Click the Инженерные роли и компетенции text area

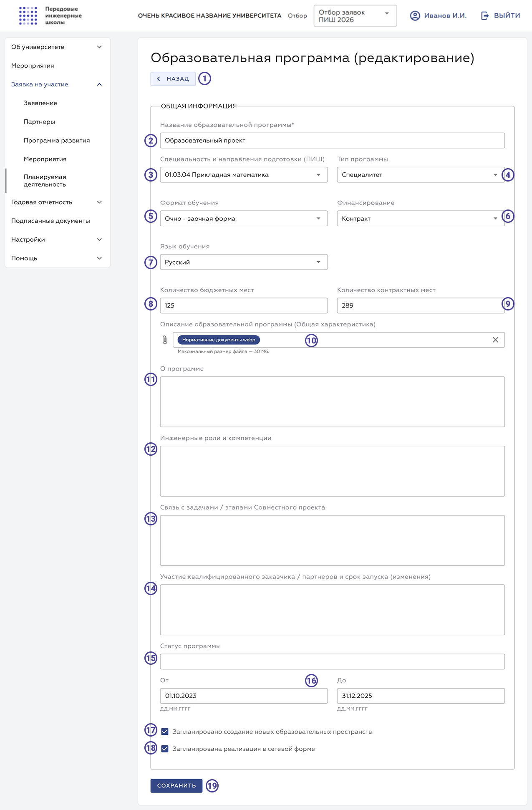pyautogui.click(x=332, y=471)
